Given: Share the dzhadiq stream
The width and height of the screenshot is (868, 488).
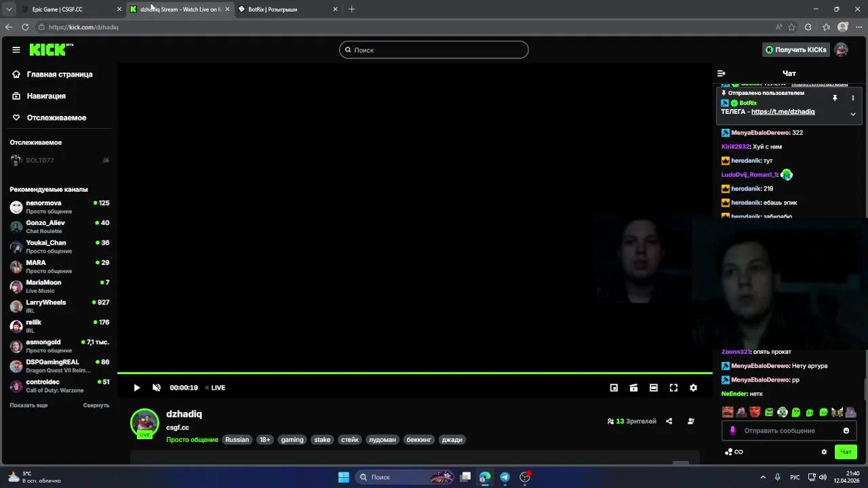Looking at the screenshot, I should tap(669, 421).
